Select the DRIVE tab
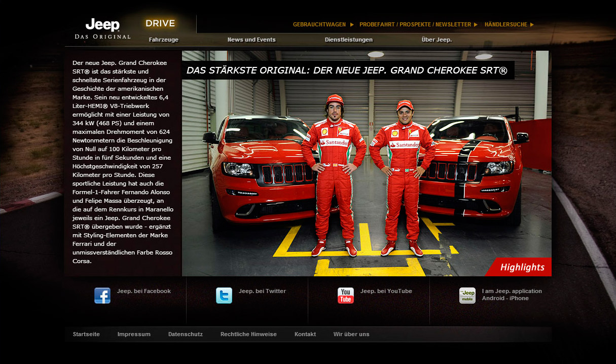The height and width of the screenshot is (364, 616). pos(160,23)
